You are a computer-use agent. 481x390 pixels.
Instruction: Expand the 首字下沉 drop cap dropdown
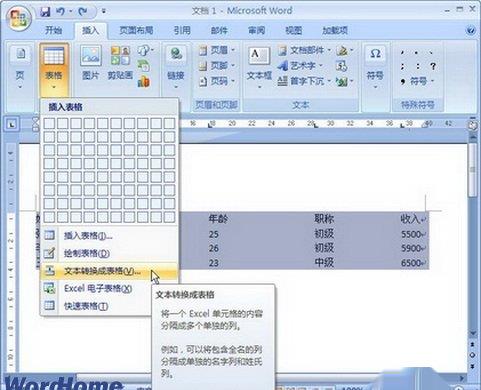pos(304,81)
